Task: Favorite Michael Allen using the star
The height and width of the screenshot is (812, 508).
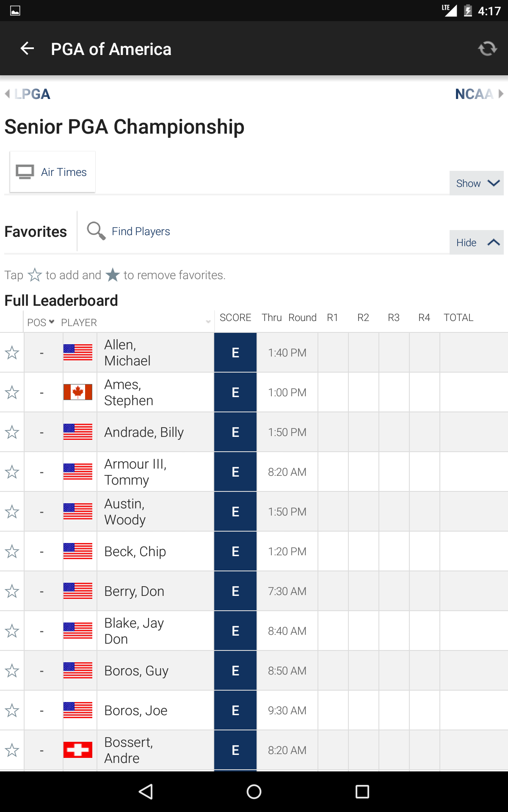Action: (x=12, y=353)
